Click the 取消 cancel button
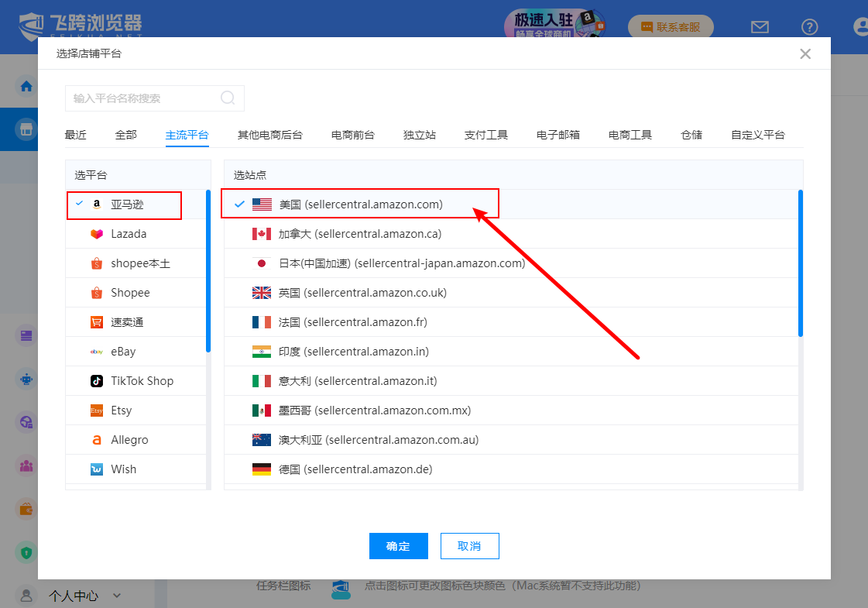This screenshot has width=868, height=608. click(469, 546)
